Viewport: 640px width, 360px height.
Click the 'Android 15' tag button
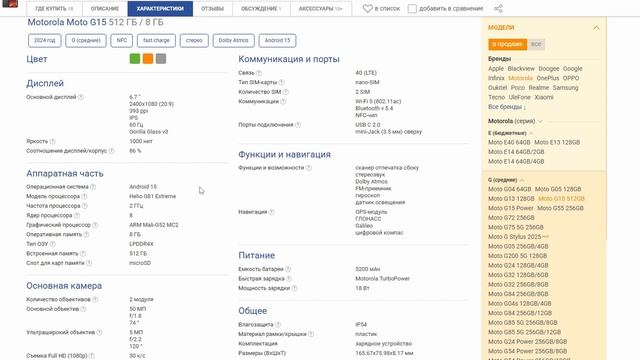[277, 40]
